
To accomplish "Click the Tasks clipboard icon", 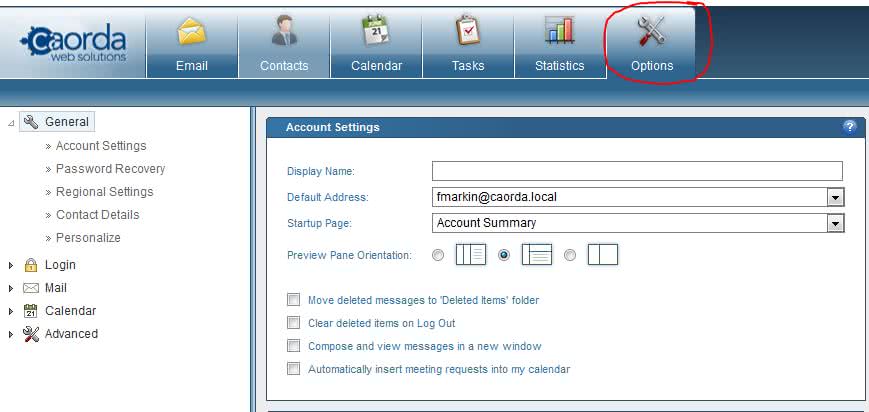I will pos(468,30).
